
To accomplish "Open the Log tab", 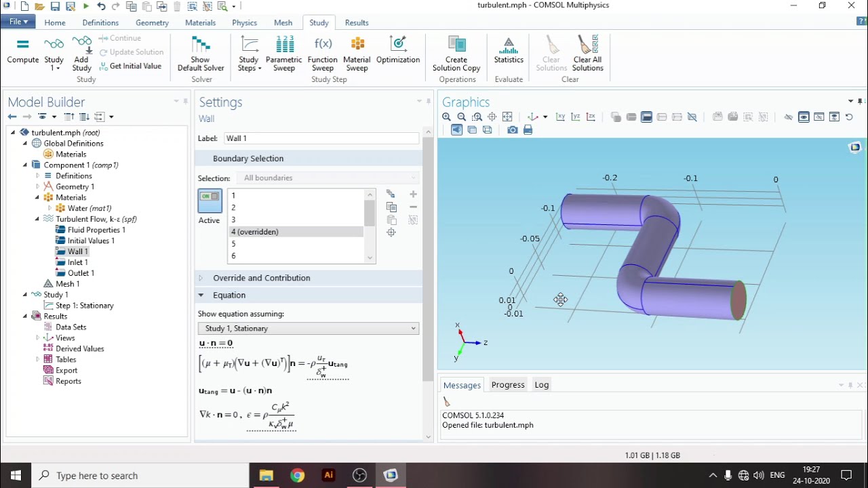I will 541,384.
